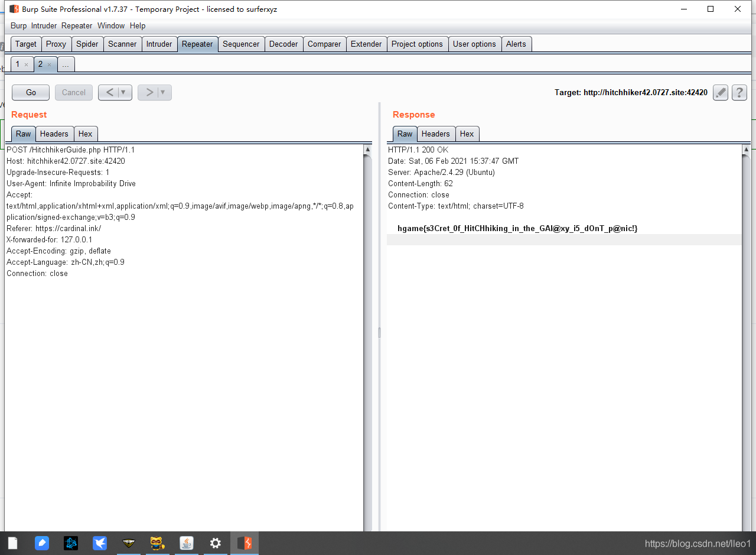Image resolution: width=756 pixels, height=555 pixels.
Task: Click the Burp Suite logo in title bar
Action: click(x=14, y=9)
